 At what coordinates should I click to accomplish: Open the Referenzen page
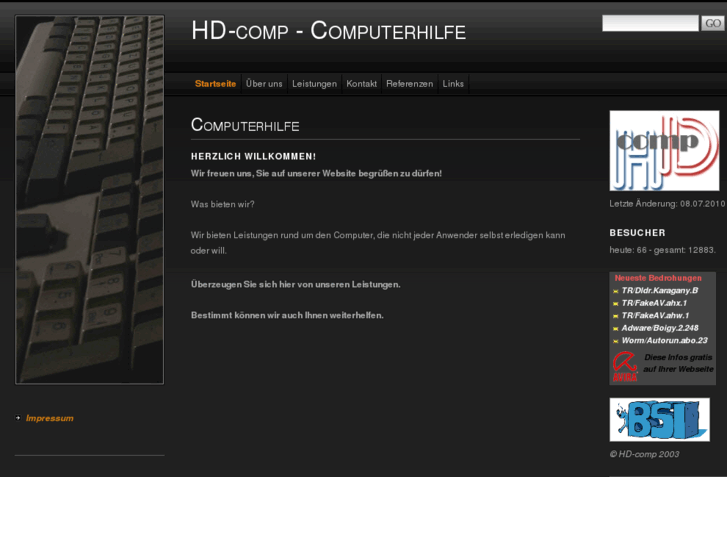tap(409, 84)
